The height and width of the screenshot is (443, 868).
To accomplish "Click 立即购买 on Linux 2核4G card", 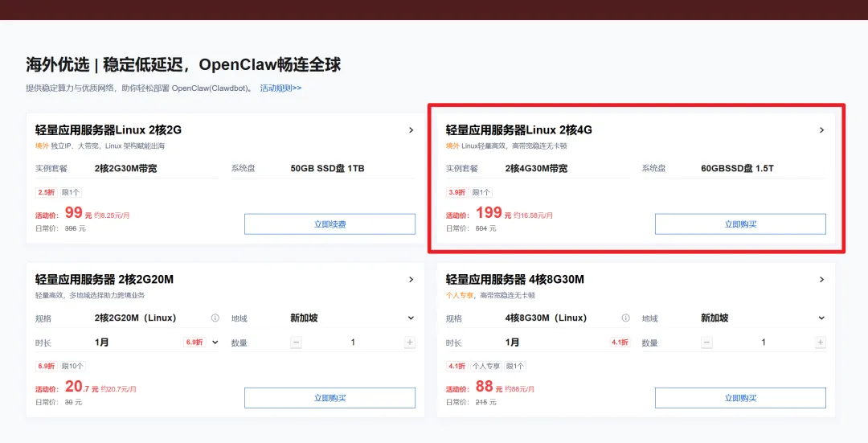I will pyautogui.click(x=740, y=224).
